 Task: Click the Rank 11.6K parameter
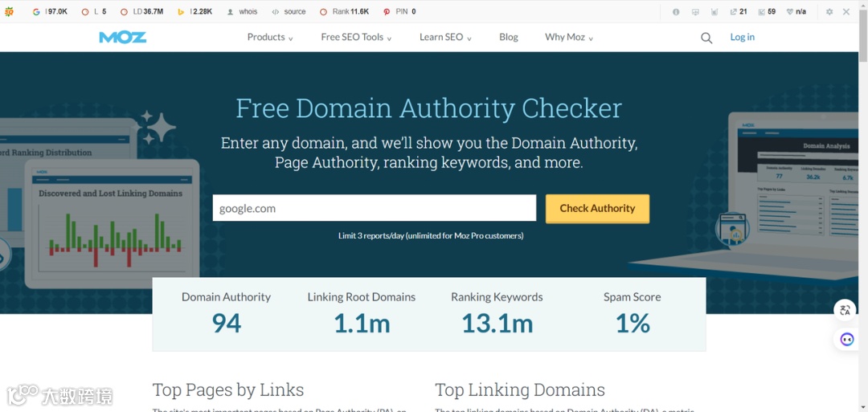pos(344,11)
